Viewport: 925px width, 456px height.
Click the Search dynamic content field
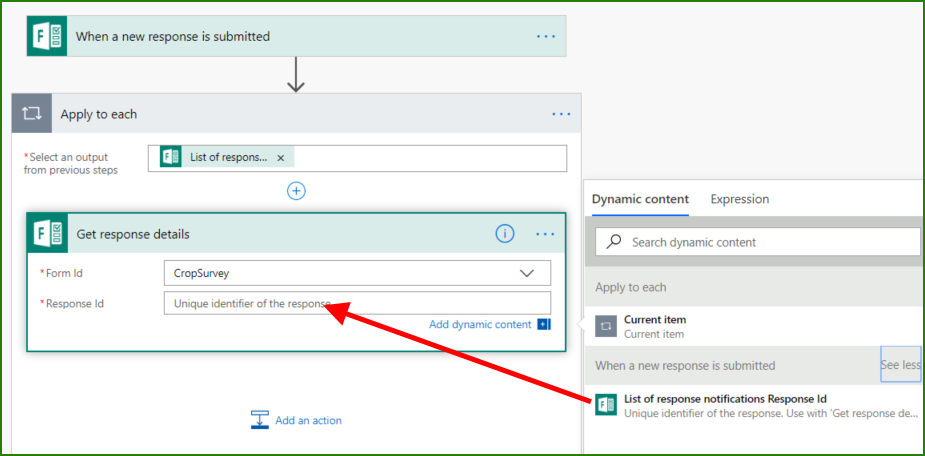[757, 242]
